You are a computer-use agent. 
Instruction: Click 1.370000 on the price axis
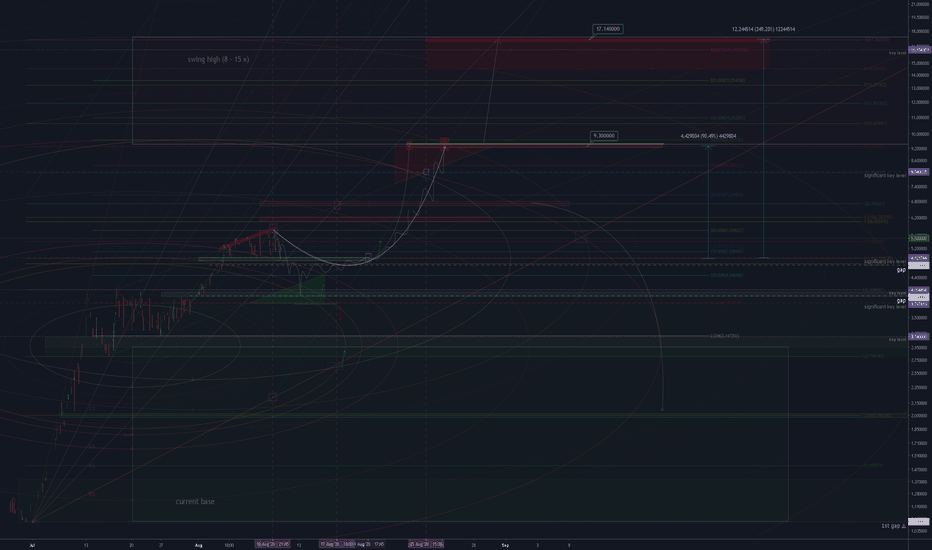click(x=919, y=482)
